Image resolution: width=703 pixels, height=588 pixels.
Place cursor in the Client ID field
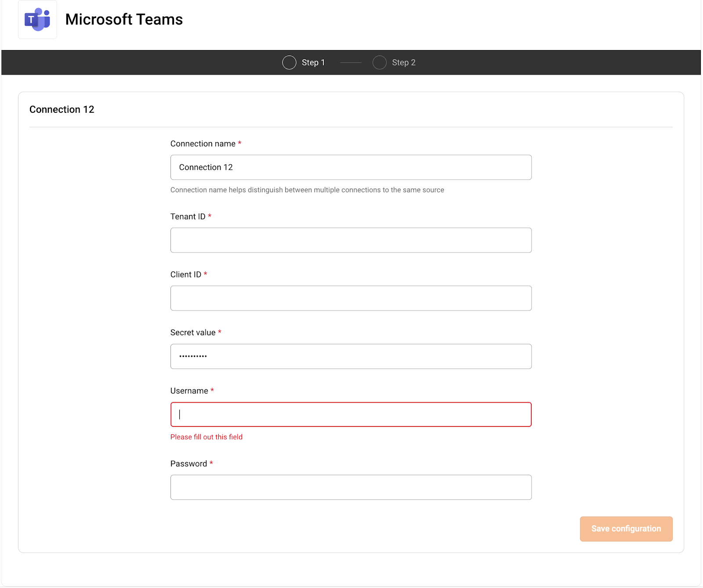(x=351, y=298)
